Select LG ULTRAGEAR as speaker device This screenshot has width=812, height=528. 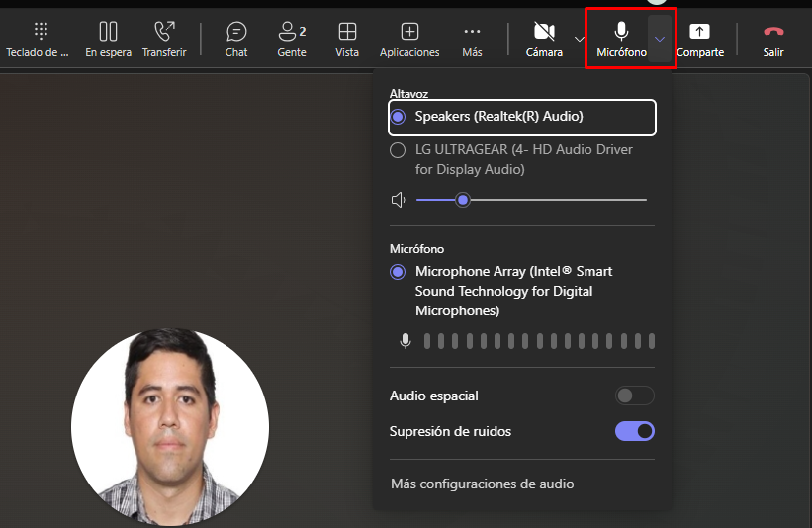point(398,150)
